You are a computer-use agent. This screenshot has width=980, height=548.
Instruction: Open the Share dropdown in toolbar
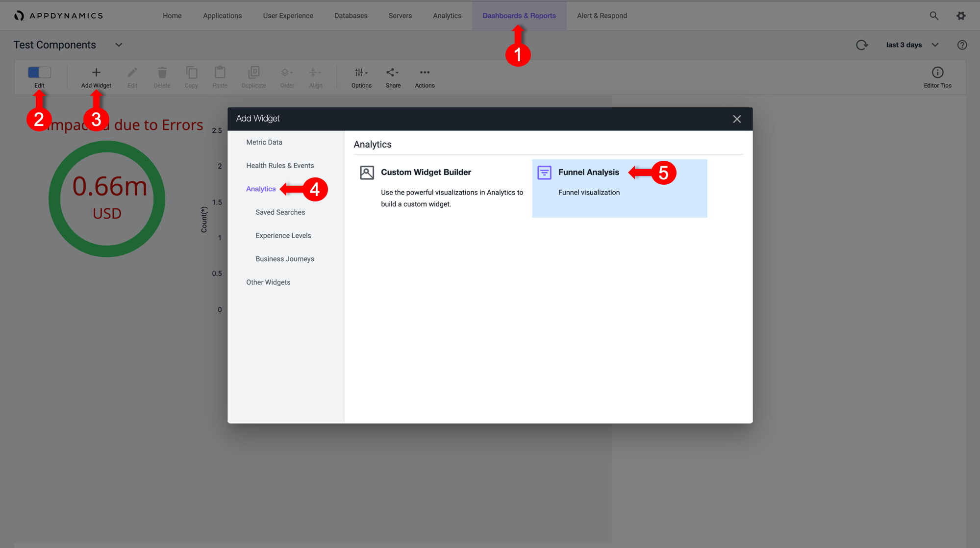[x=393, y=77]
